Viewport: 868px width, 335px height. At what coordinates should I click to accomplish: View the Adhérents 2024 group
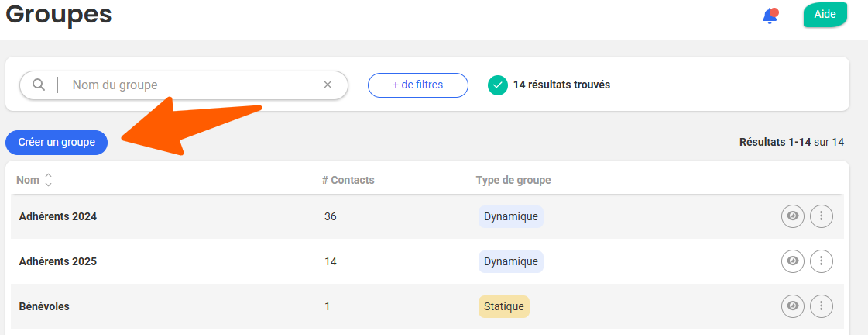coord(792,216)
